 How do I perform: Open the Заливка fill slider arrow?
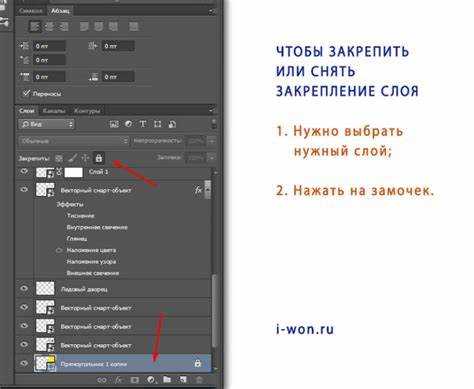(x=212, y=157)
